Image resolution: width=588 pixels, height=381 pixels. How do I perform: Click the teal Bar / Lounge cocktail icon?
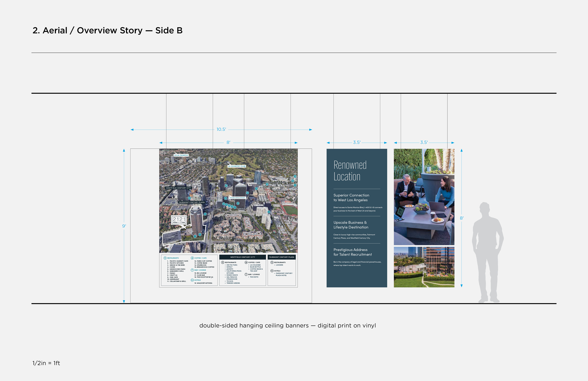coord(192,270)
